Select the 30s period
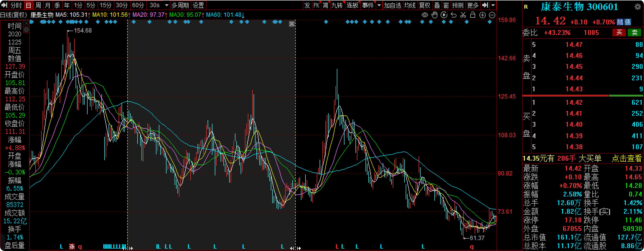The height and width of the screenshot is (251, 644). click(155, 5)
